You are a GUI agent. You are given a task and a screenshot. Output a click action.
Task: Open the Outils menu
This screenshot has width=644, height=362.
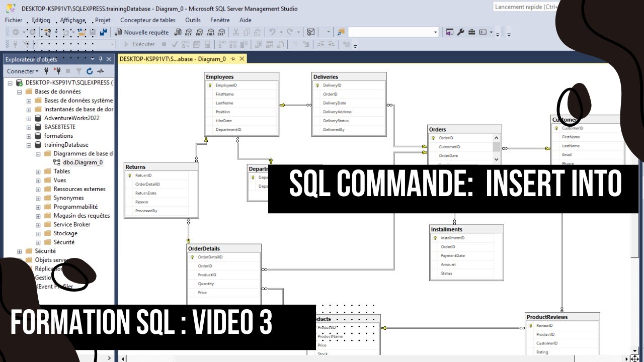coord(193,20)
